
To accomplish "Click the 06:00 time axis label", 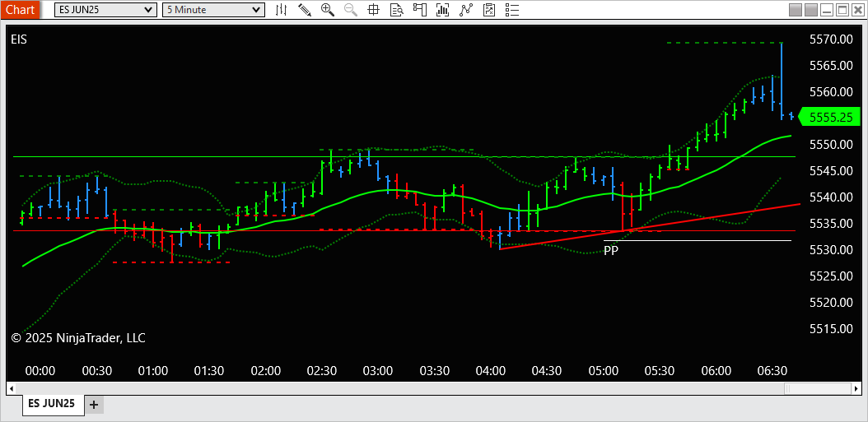I will point(716,370).
